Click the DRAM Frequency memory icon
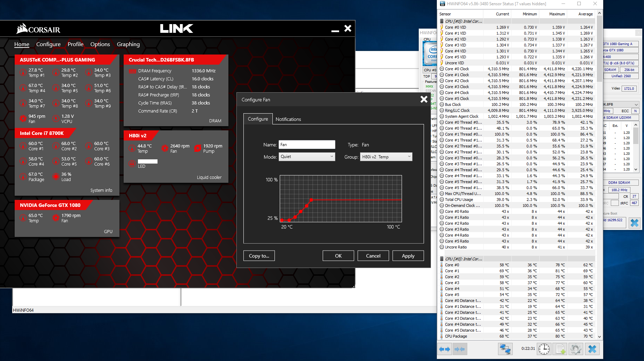This screenshot has width=644, height=361. coord(133,71)
